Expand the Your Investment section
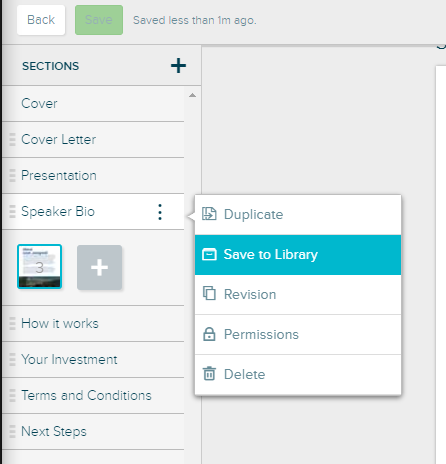Screen dimensions: 446x464 coord(93,359)
